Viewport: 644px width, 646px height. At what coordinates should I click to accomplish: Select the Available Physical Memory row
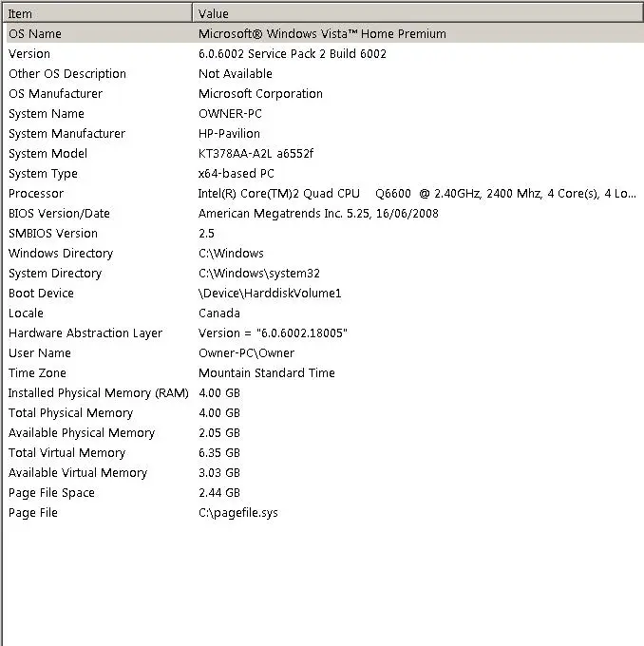[82, 432]
